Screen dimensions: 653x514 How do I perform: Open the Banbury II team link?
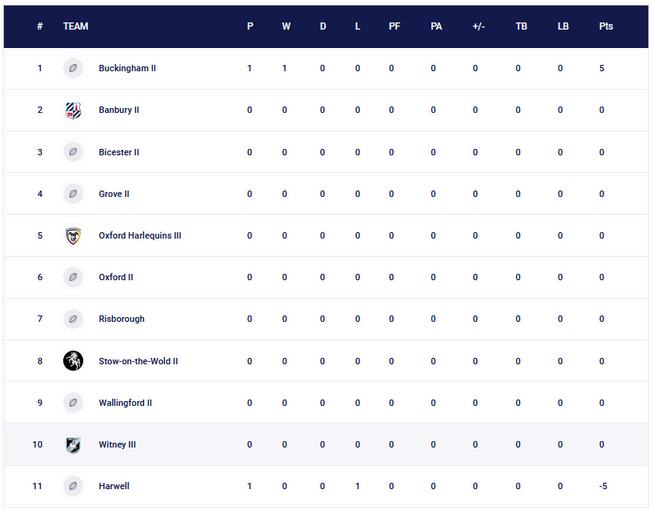click(118, 110)
